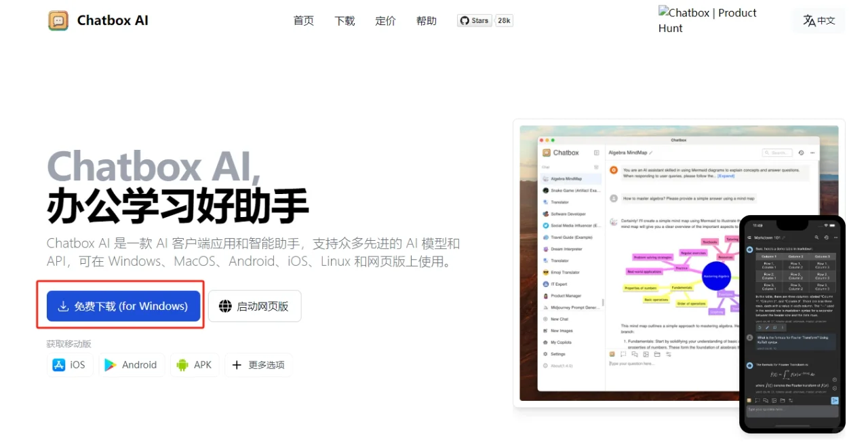
Task: Open the 首页 navigation item
Action: (303, 20)
